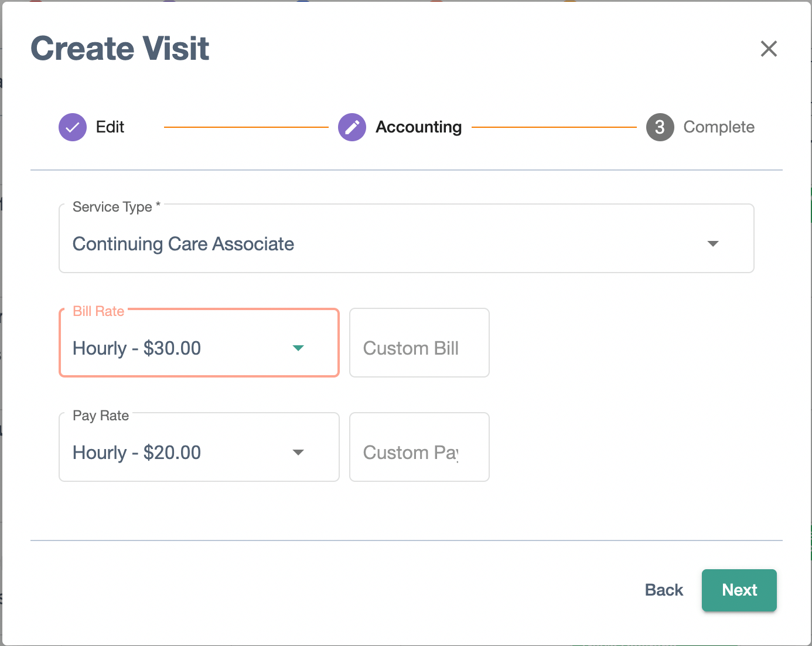Click the Bill Rate dropdown arrow icon
This screenshot has height=646, width=812.
298,348
